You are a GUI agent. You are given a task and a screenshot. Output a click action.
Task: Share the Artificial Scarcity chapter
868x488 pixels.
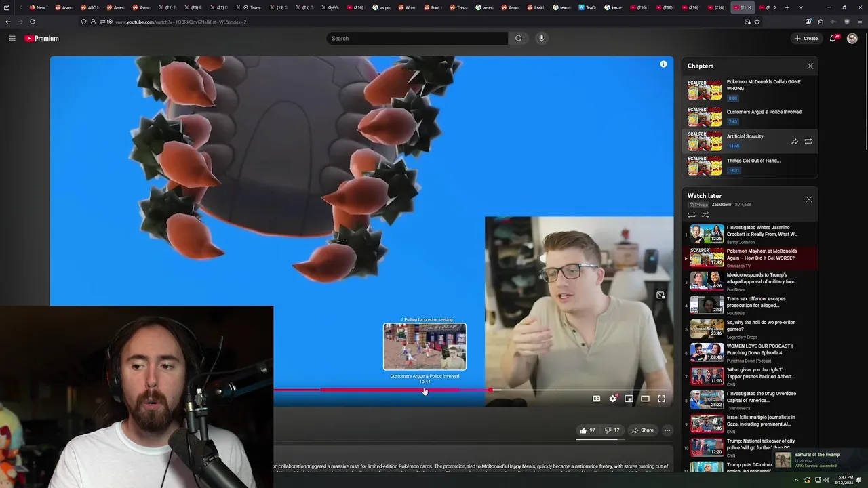(795, 142)
